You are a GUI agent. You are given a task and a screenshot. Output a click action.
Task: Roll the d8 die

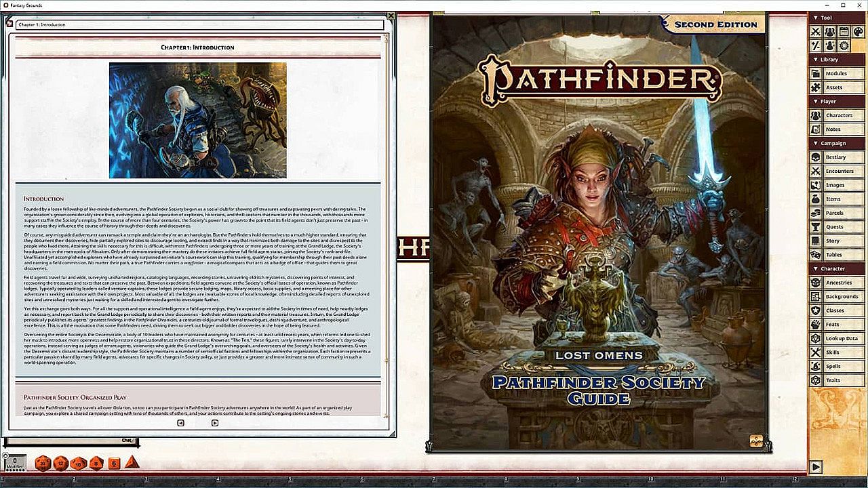96,463
